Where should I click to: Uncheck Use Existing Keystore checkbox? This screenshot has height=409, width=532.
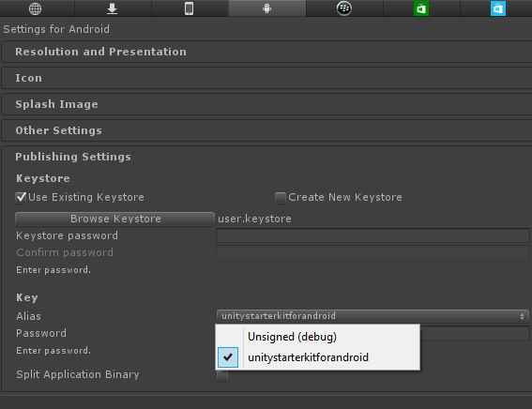[x=21, y=197]
